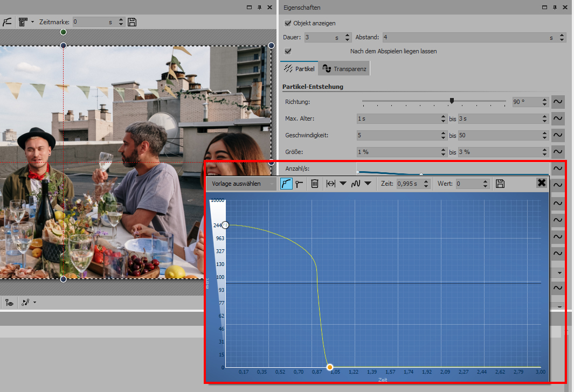
Task: Select the Partikel tab
Action: [x=300, y=69]
